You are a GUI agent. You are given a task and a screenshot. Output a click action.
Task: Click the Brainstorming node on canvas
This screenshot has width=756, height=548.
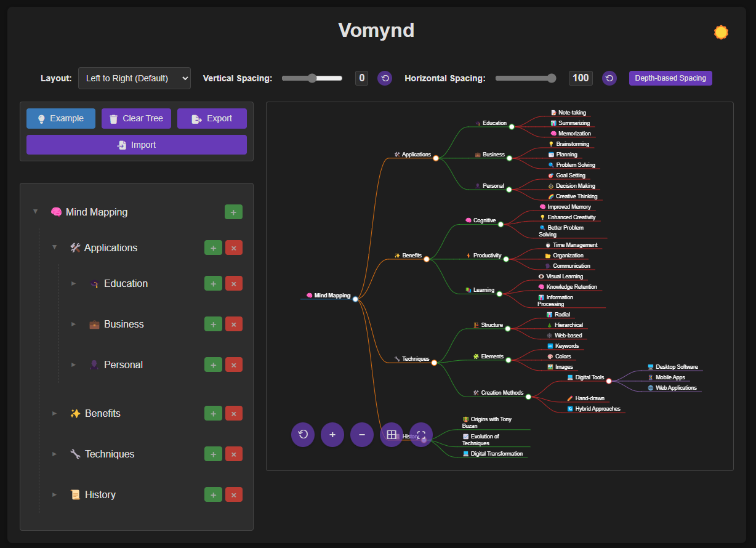tap(569, 144)
